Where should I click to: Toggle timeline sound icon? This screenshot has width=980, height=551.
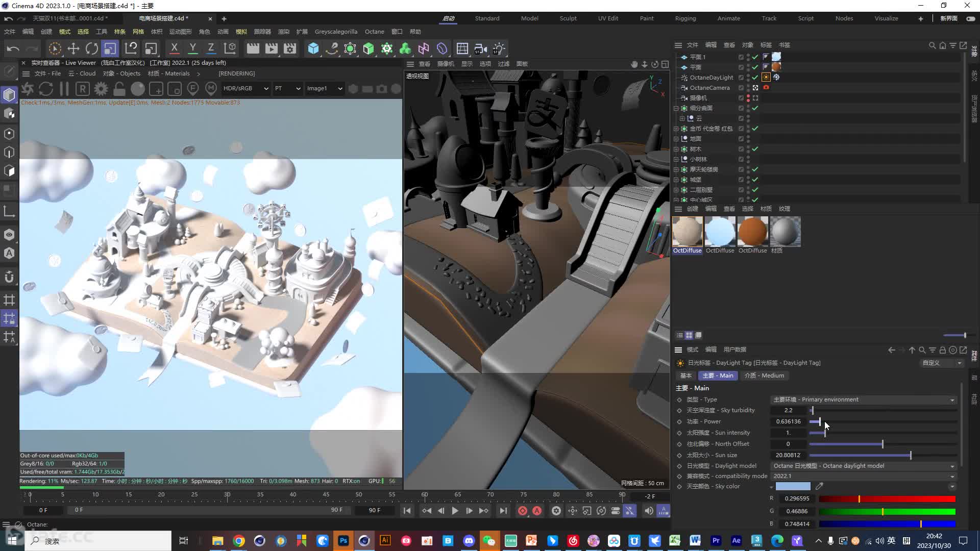click(x=648, y=511)
